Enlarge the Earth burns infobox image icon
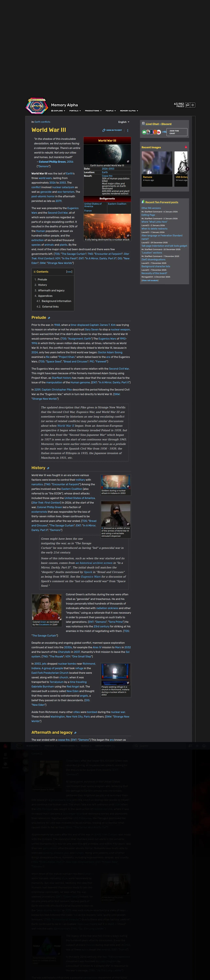Image resolution: width=210 pixels, height=980 pixels. pyautogui.click(x=128, y=161)
